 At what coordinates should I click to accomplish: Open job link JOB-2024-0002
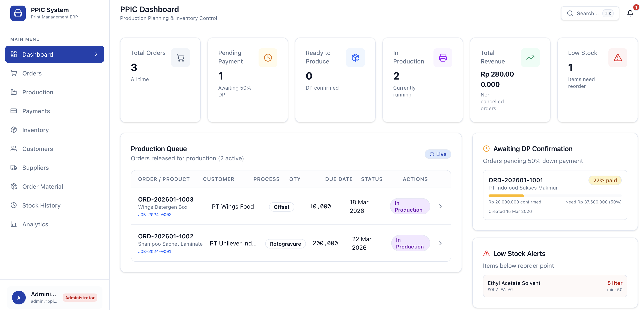coord(155,215)
